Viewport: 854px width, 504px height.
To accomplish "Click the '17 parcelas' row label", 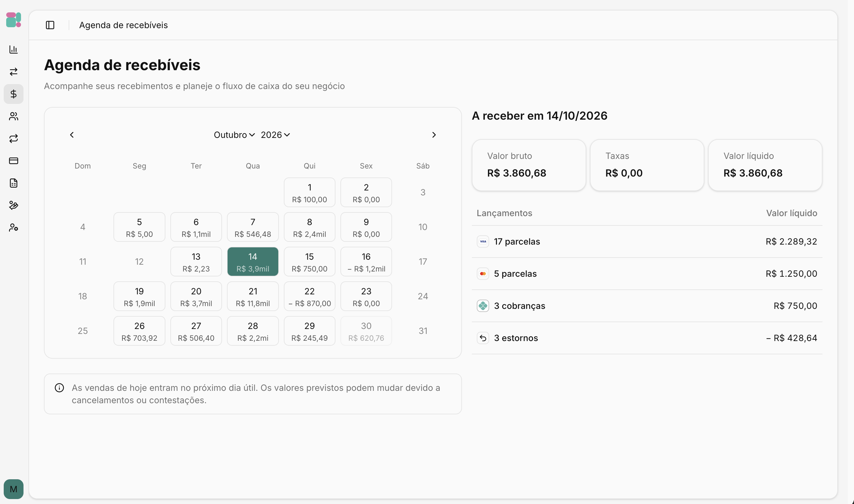I will click(x=517, y=242).
